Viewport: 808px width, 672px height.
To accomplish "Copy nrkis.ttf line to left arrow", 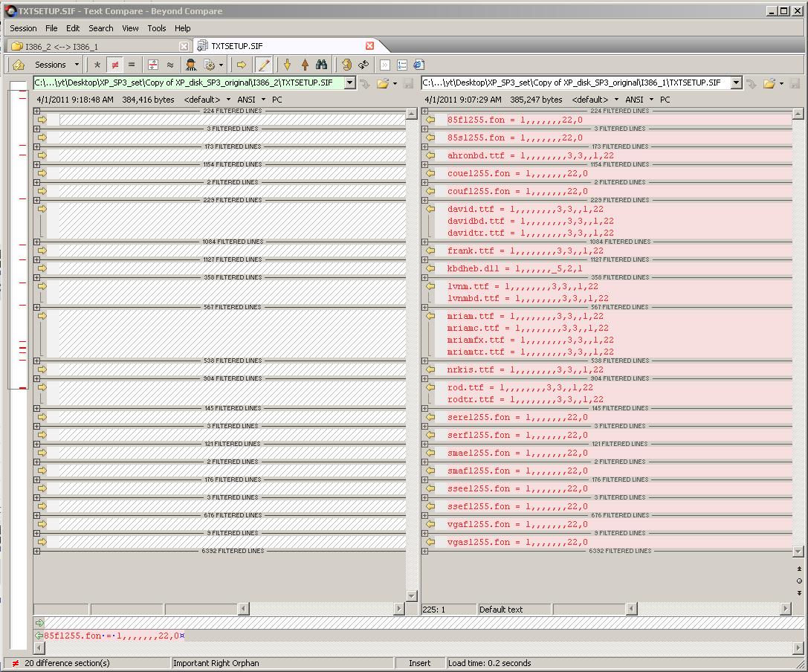I will pos(430,369).
